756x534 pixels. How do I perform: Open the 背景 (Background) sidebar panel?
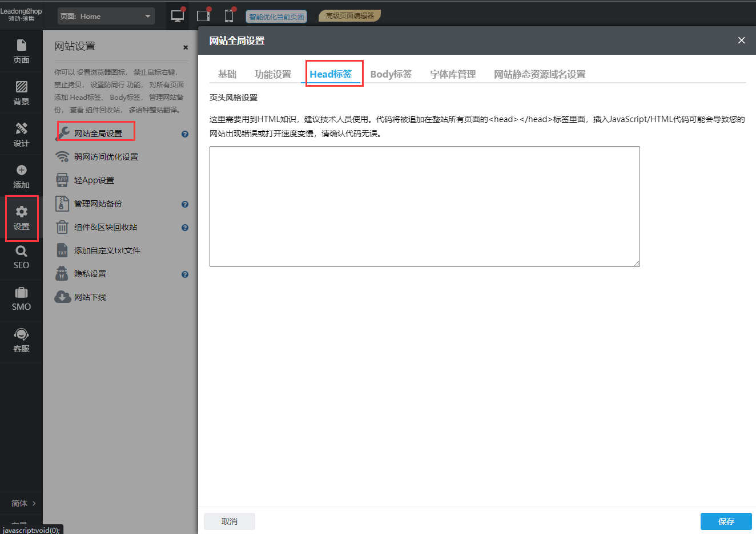coord(21,92)
